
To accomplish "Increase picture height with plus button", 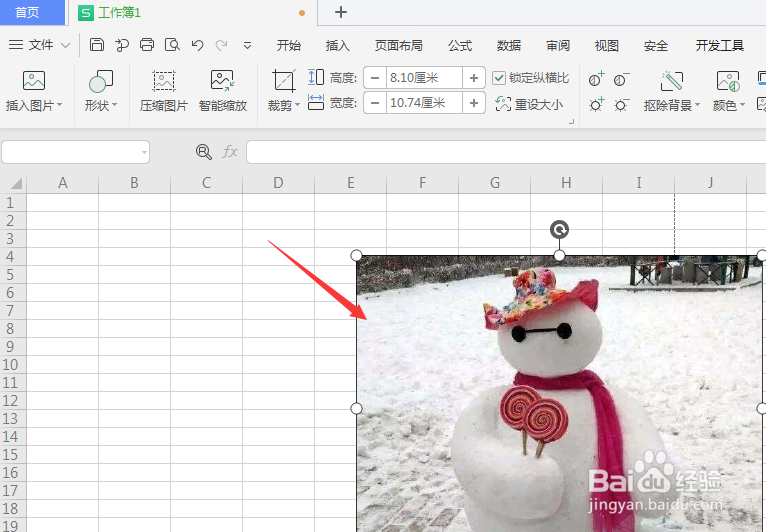I will [x=473, y=78].
